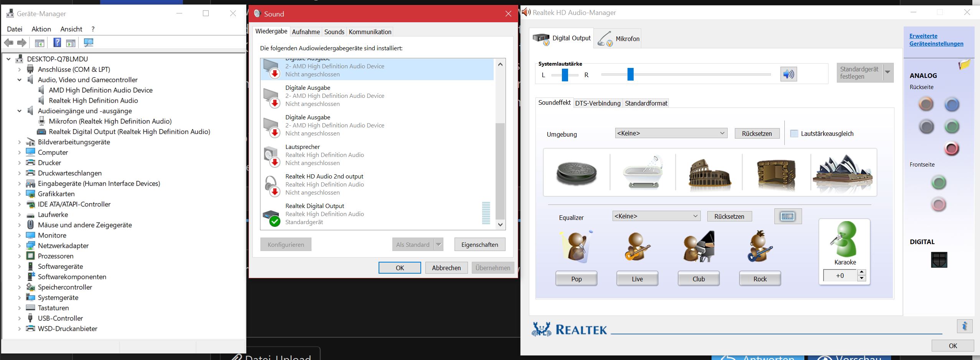Click Abbrechen in the Sound dialog

click(446, 268)
